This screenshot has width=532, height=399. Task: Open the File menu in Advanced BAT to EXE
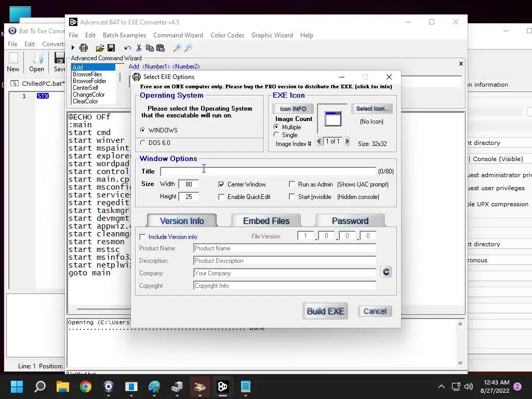[x=73, y=35]
